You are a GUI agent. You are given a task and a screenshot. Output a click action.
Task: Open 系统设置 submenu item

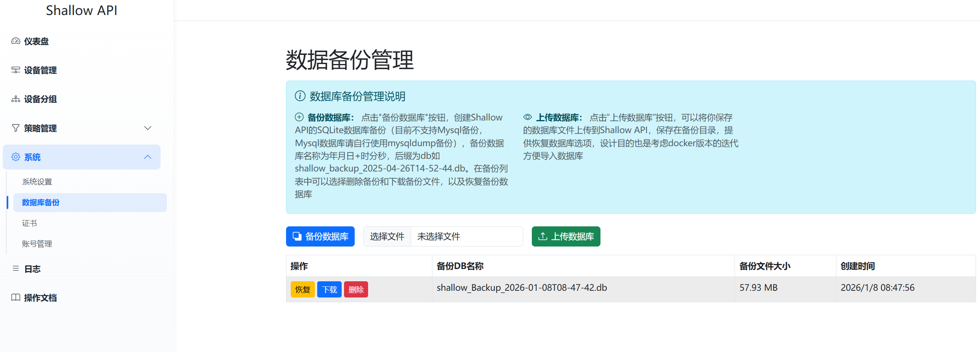point(37,182)
